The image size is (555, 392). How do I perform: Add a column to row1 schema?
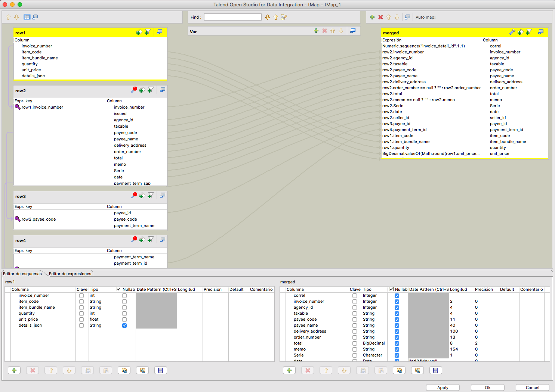[x=14, y=370]
